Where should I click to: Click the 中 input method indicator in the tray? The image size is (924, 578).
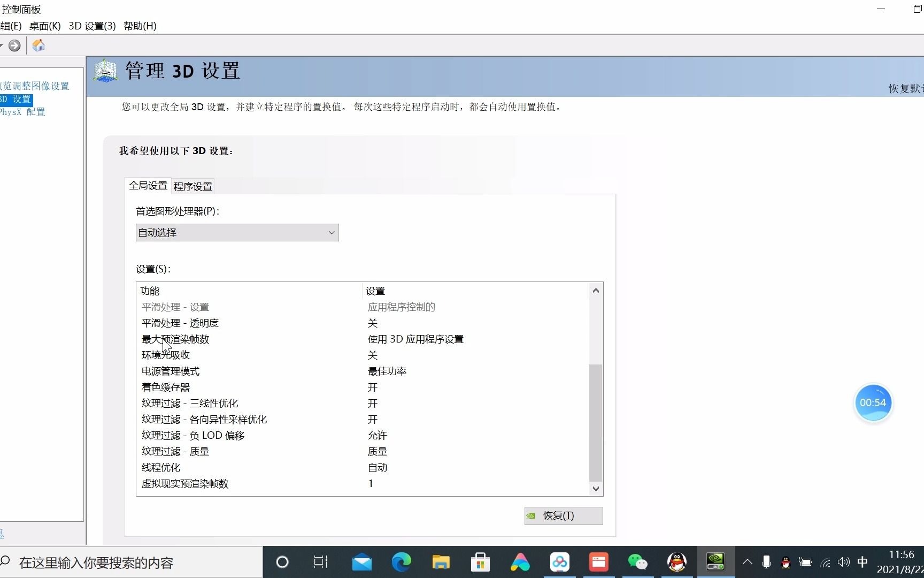coord(863,562)
